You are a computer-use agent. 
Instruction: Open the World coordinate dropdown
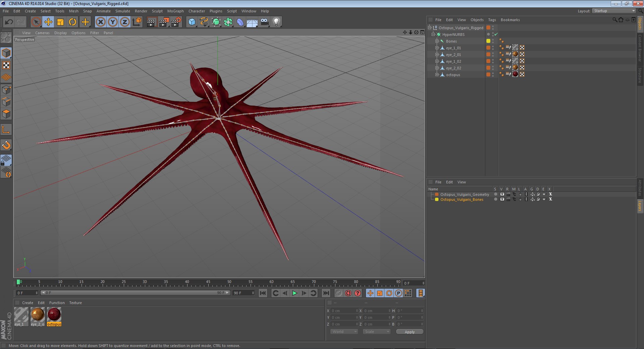[x=344, y=332]
